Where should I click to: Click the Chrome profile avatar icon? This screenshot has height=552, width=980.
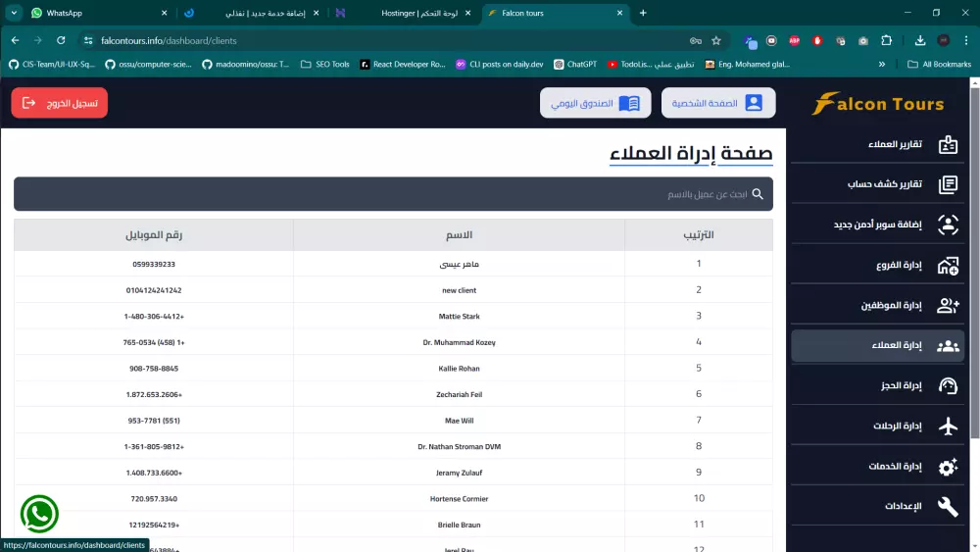(944, 40)
